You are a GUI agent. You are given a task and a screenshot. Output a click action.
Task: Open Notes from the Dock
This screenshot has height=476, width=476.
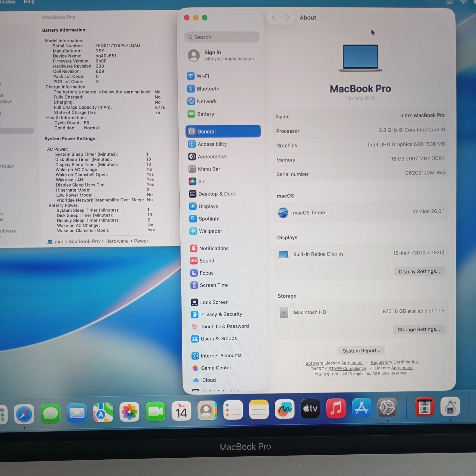tap(259, 409)
